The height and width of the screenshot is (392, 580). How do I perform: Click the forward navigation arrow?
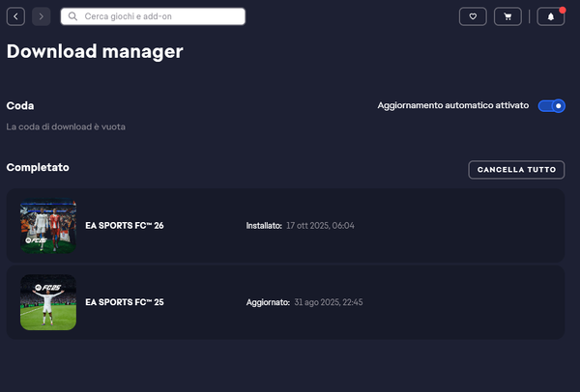click(x=41, y=16)
